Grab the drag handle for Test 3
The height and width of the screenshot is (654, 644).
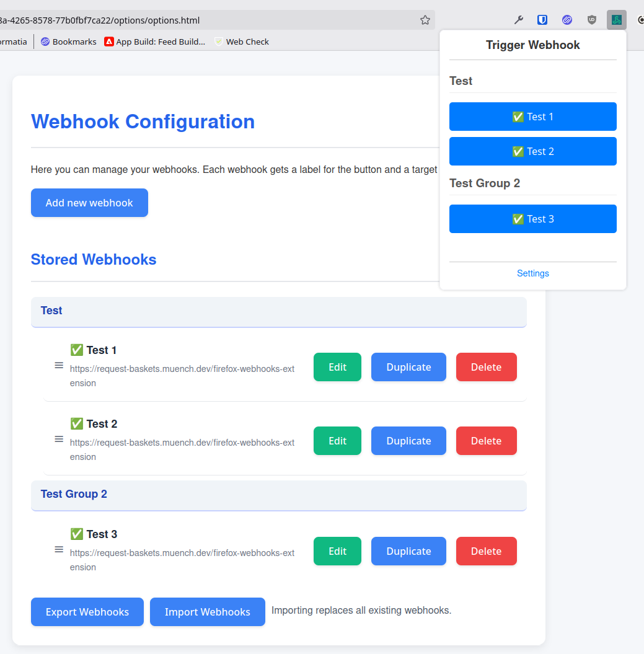tap(60, 550)
